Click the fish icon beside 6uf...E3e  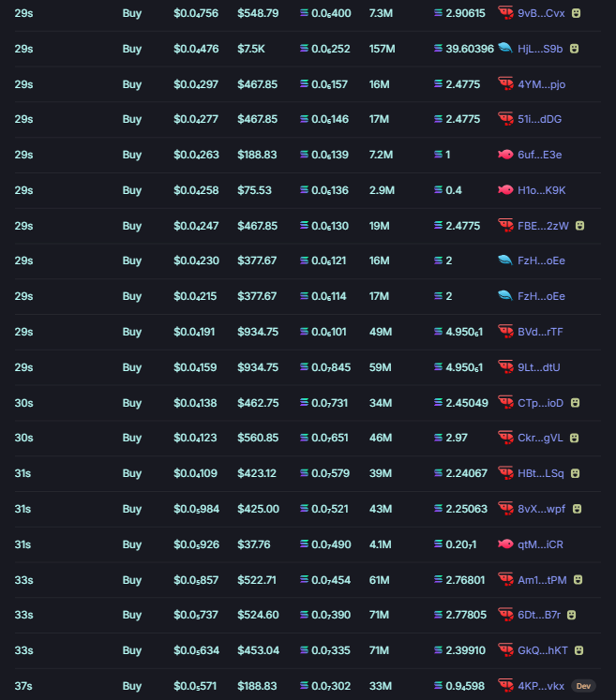point(505,155)
